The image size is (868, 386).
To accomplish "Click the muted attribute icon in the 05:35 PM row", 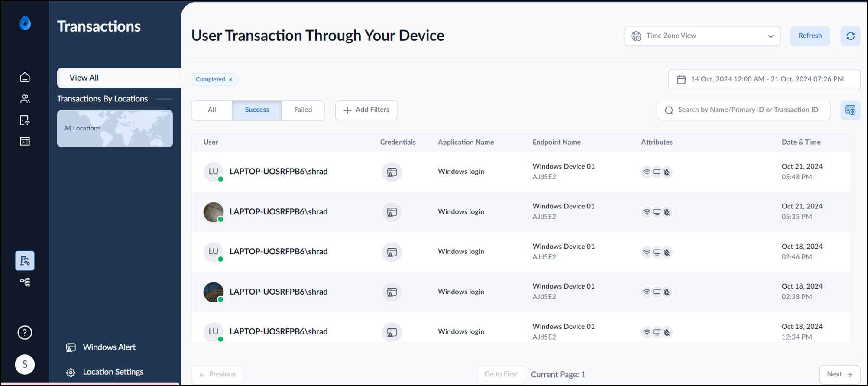I will 667,212.
